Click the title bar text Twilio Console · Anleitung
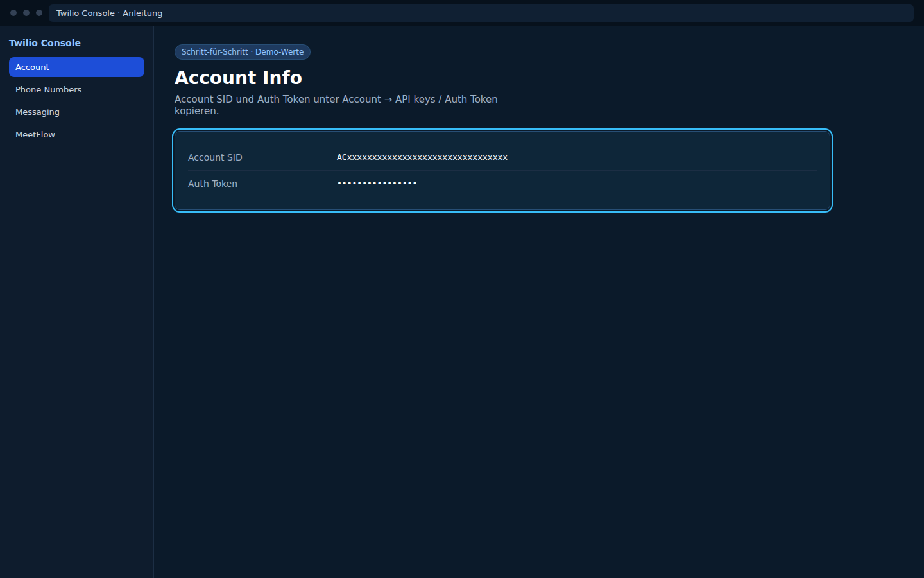924x578 pixels. (x=109, y=13)
